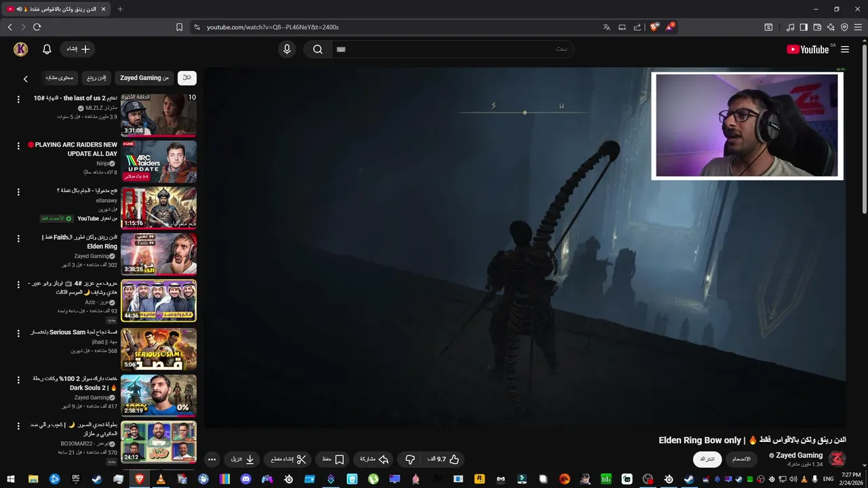Click the video player to pause
The width and height of the screenshot is (868, 488).
click(525, 248)
